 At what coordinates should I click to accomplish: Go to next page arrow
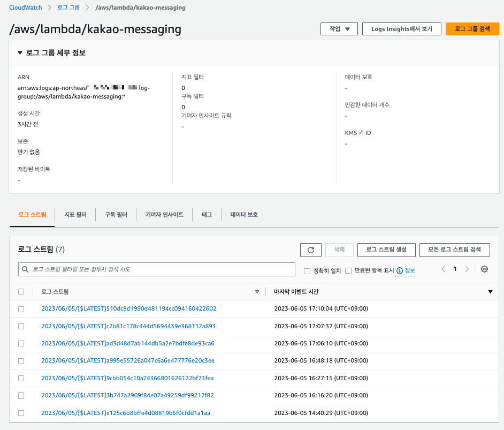coord(467,269)
